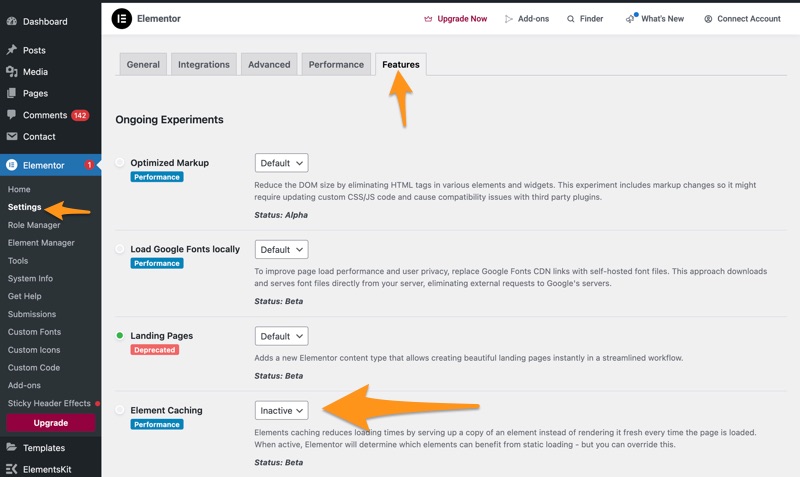Click the Finder link in header
The width and height of the screenshot is (800, 477).
coord(591,19)
